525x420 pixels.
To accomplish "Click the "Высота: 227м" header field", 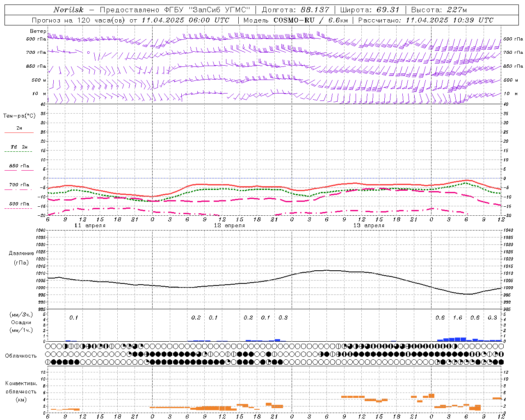I will tap(439, 10).
